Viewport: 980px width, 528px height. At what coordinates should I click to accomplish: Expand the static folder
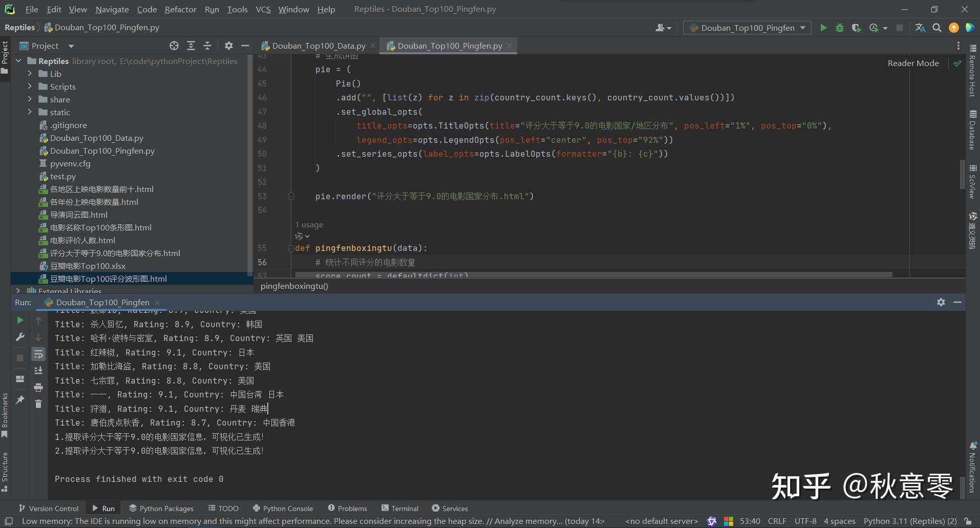coord(30,112)
